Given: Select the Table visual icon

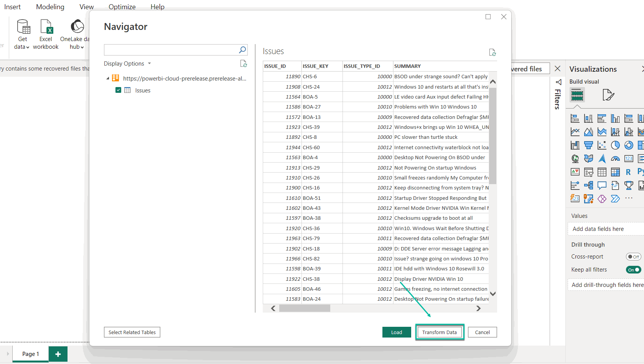Looking at the screenshot, I should pyautogui.click(x=602, y=172).
